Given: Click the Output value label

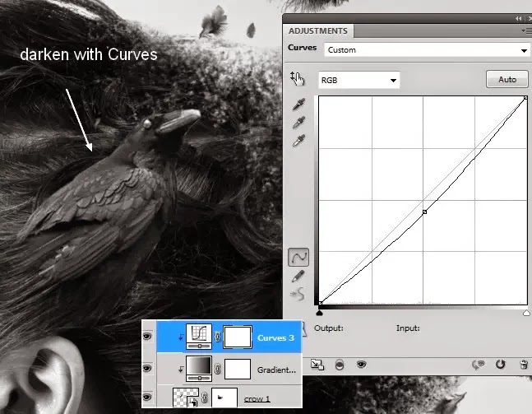Looking at the screenshot, I should pos(328,328).
